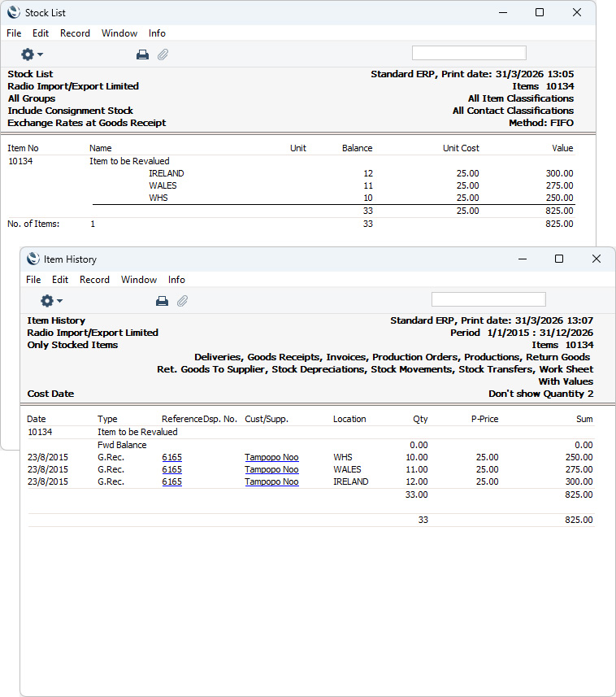Click the search field in Stock List window
Screen dimensions: 616x697
click(469, 53)
